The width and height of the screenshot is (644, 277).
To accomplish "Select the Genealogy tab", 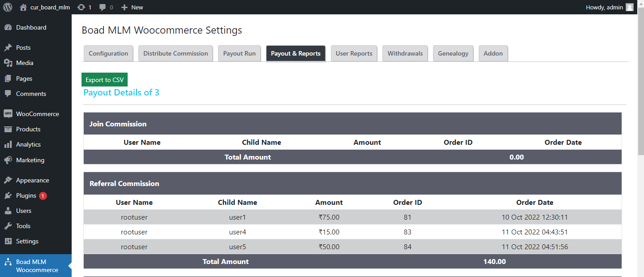I will click(453, 53).
